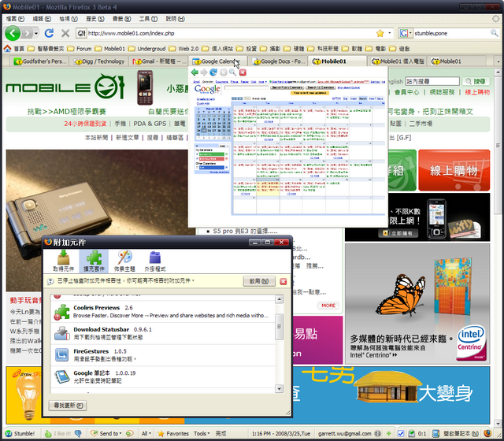Click the yellow star Favorites button
504x441 pixels.
(173, 434)
